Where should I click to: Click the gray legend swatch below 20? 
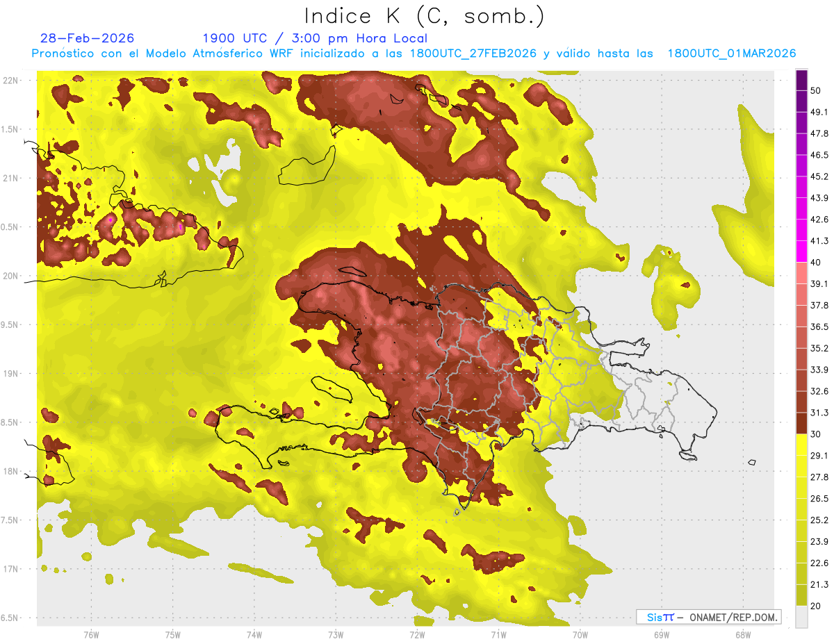point(801,617)
